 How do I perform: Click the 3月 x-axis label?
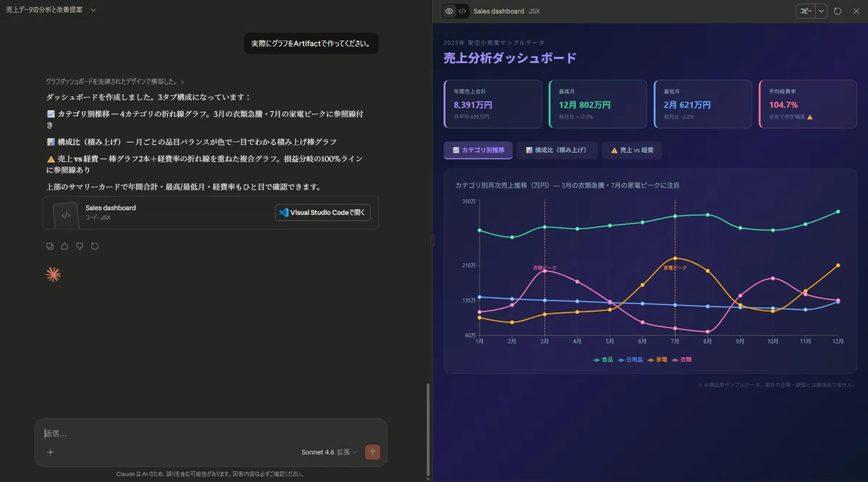click(x=544, y=341)
